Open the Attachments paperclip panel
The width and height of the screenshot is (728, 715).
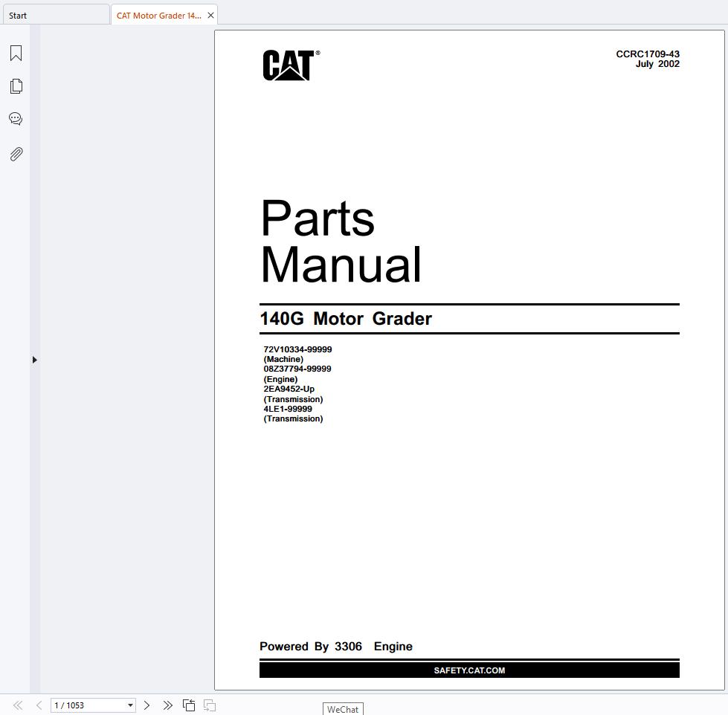(x=16, y=154)
